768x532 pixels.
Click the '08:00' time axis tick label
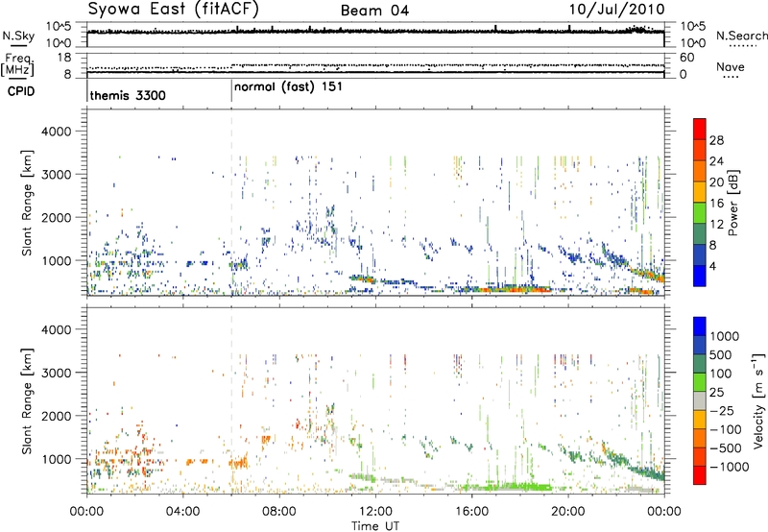pos(279,512)
